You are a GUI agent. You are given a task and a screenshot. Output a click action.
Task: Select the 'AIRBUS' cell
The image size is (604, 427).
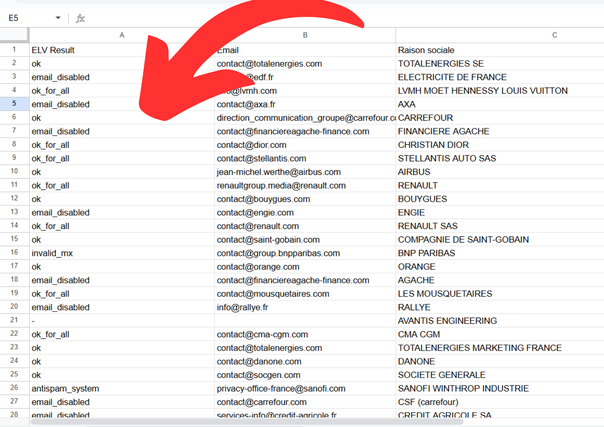point(500,172)
